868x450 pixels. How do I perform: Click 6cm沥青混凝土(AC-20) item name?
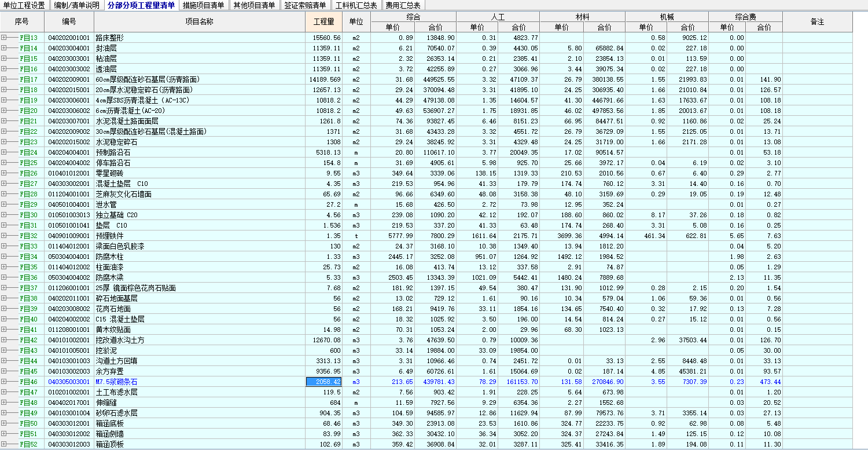point(130,111)
